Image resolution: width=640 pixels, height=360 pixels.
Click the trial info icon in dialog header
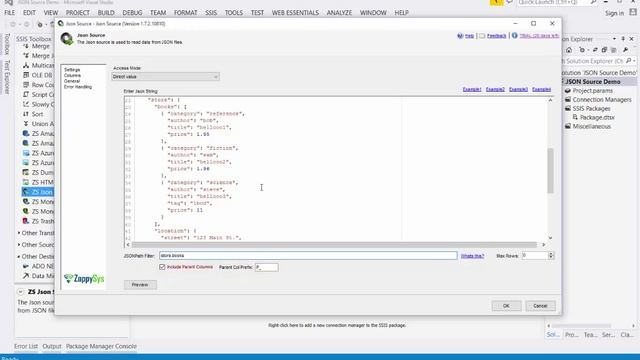[515, 36]
